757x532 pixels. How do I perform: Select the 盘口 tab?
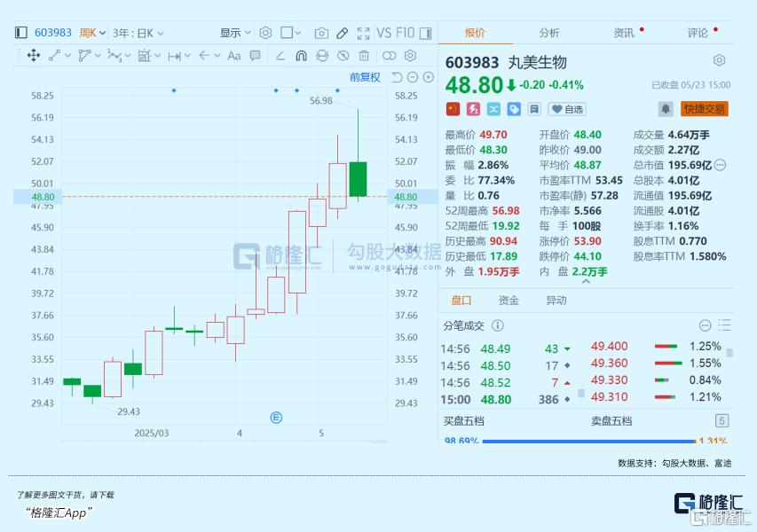pos(461,301)
